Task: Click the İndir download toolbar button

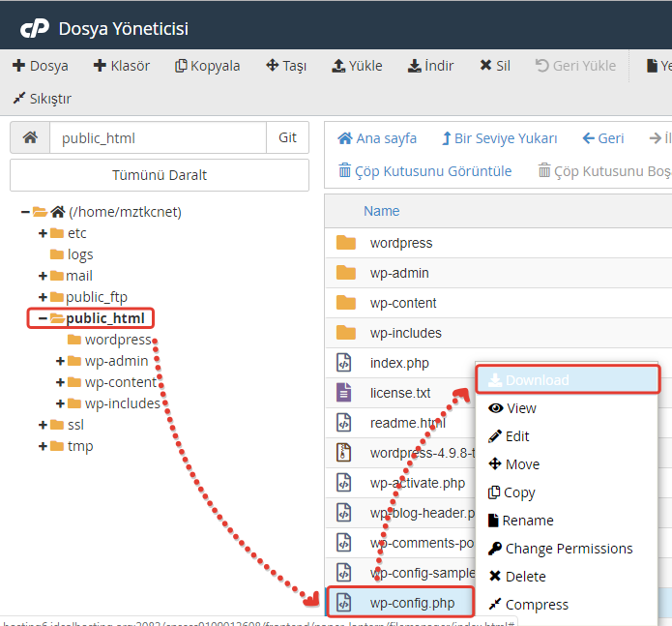Action: [x=430, y=66]
